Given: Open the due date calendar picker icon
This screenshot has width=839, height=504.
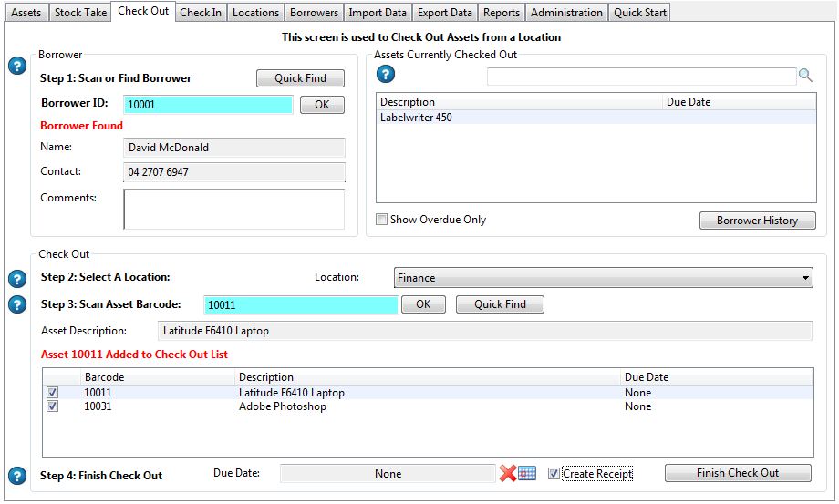Looking at the screenshot, I should point(527,473).
